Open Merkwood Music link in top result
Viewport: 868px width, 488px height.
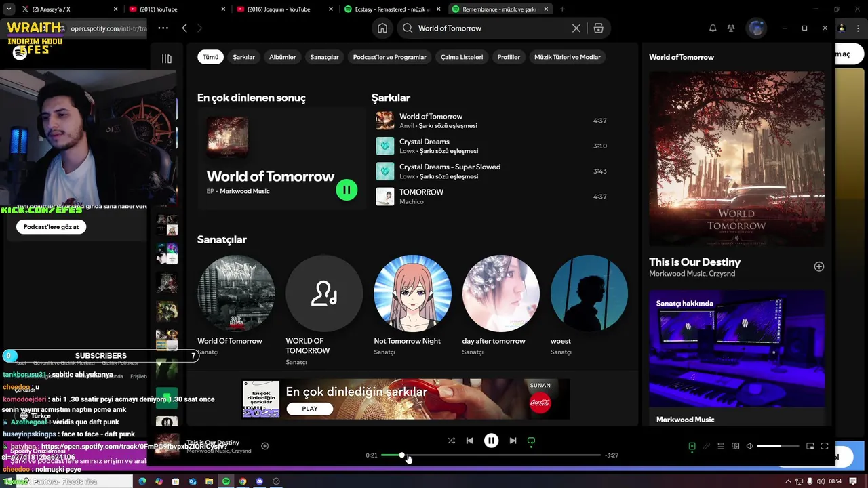244,191
